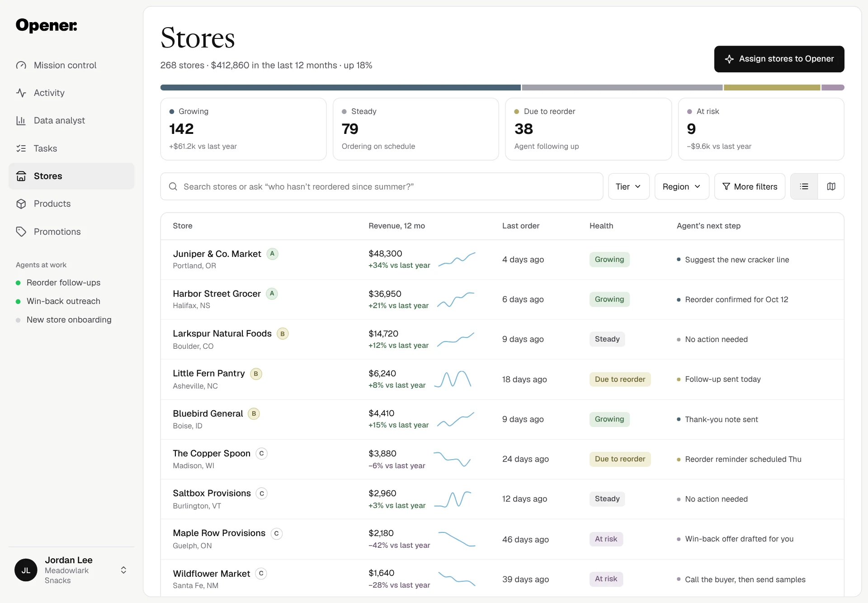Click the Stores storefront icon
The image size is (868, 603).
pyautogui.click(x=21, y=176)
